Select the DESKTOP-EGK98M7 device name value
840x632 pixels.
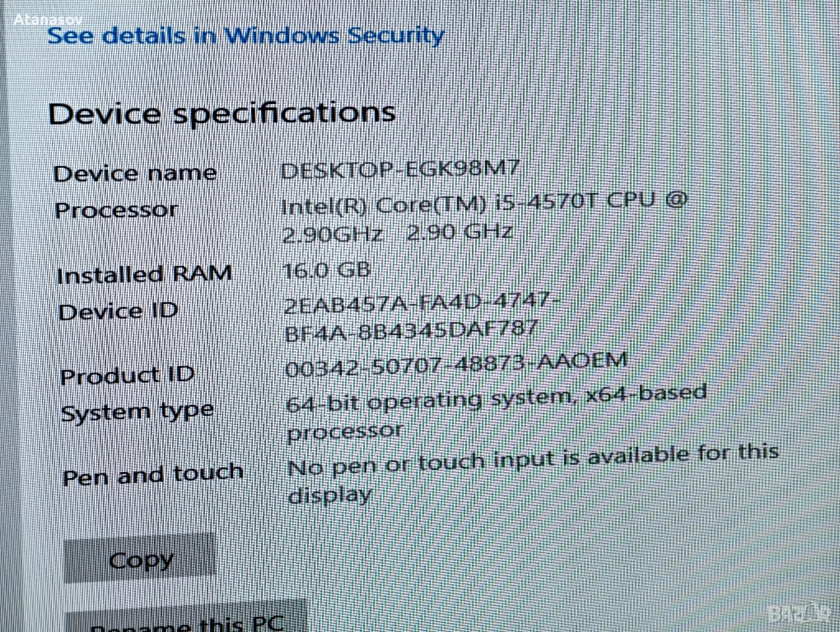tap(400, 170)
